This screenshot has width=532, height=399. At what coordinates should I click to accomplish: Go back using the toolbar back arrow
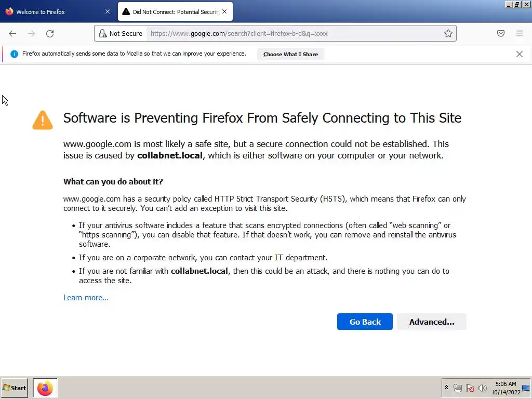(x=12, y=34)
